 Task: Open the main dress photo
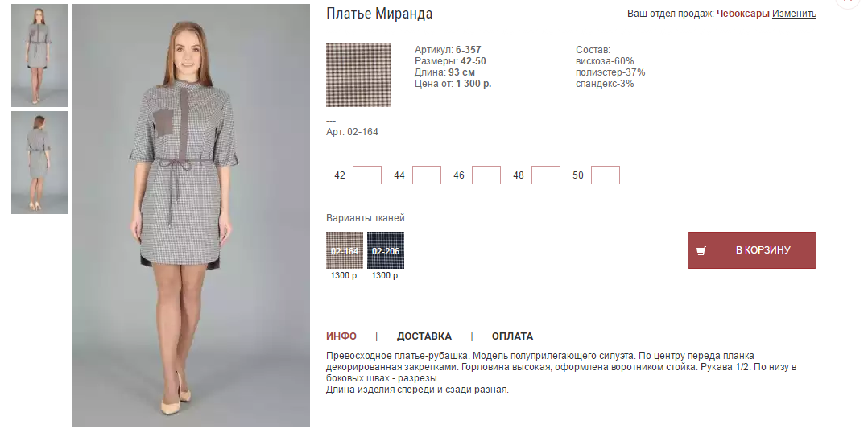coord(191,215)
